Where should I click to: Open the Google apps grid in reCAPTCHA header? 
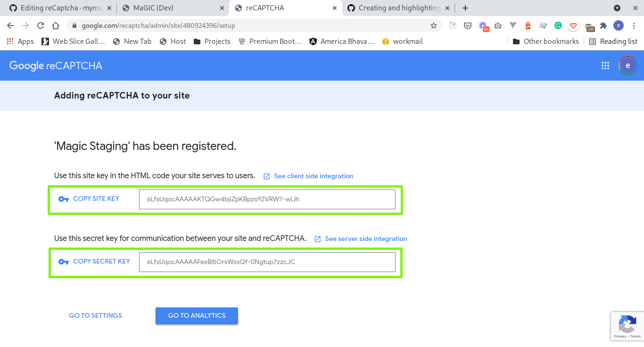click(605, 66)
